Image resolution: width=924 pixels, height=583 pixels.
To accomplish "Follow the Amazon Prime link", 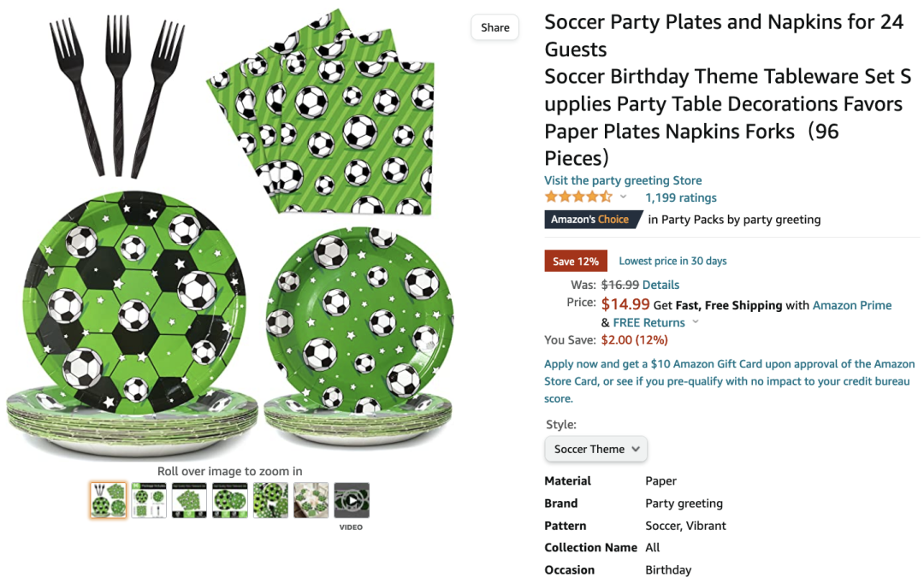I will pos(852,305).
